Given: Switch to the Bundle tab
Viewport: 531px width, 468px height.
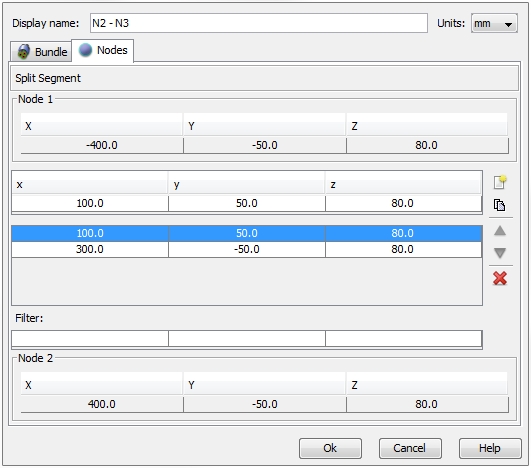Looking at the screenshot, I should (x=41, y=52).
